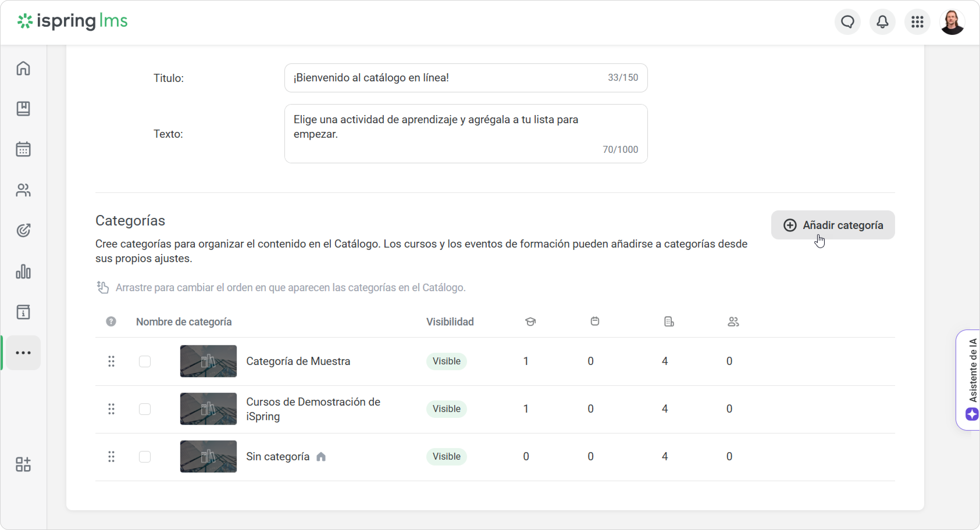Check the Cursos de Demostración de iSpring checkbox
This screenshot has width=980, height=530.
pos(145,409)
